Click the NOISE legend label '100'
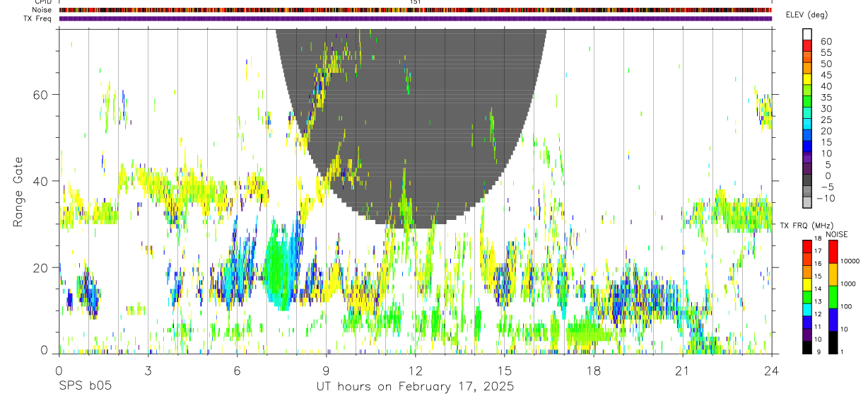The image size is (868, 401). tap(847, 306)
